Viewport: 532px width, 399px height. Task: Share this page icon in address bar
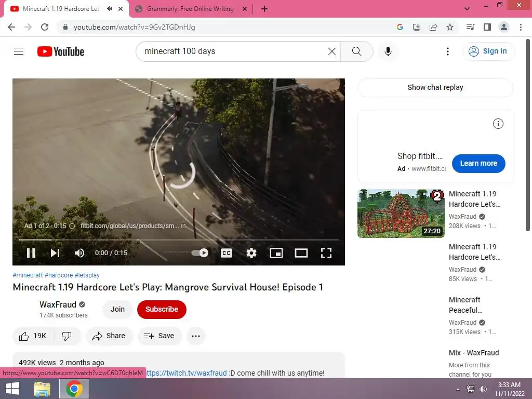click(433, 27)
